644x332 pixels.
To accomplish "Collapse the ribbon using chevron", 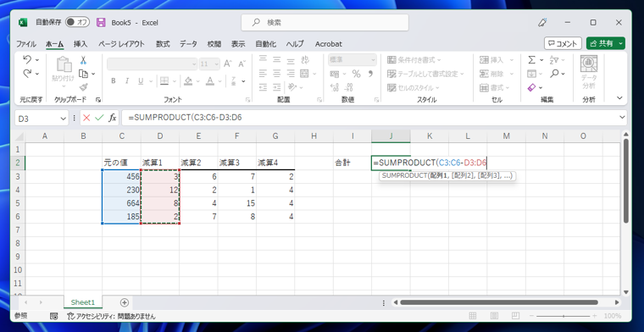I will (x=619, y=98).
